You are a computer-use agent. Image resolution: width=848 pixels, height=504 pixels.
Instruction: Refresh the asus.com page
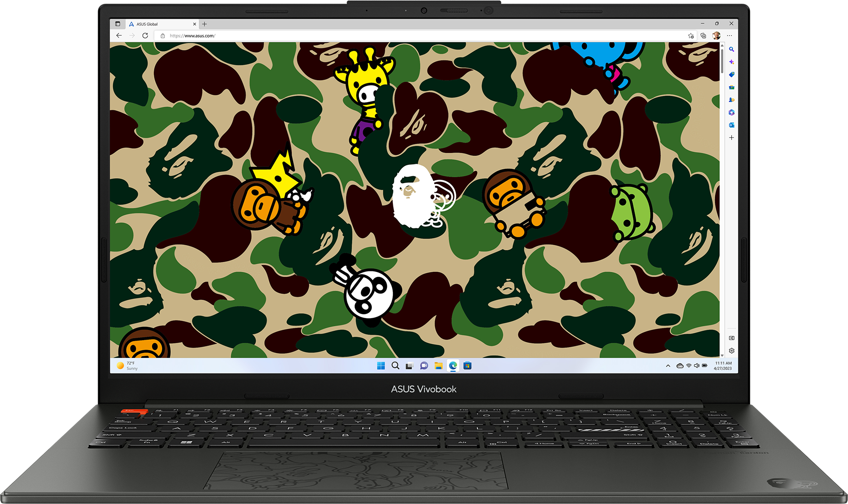click(145, 36)
